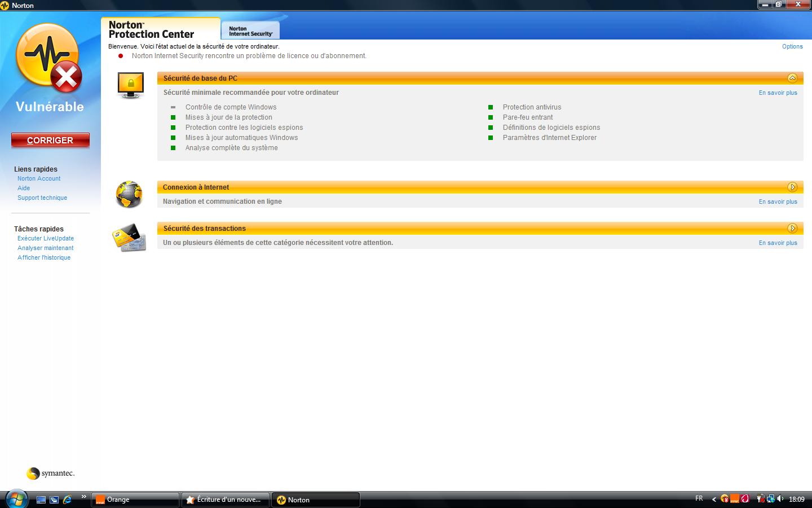Screen dimensions: 812x508
Task: Switch to Orange taskbar window
Action: pyautogui.click(x=135, y=500)
